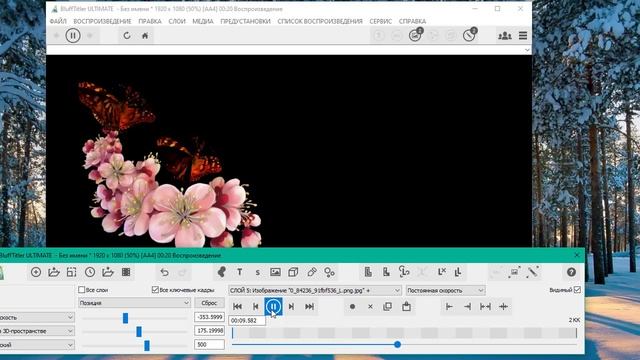Add a sketch layer with the pencil icon
640x360 pixels.
click(312, 272)
